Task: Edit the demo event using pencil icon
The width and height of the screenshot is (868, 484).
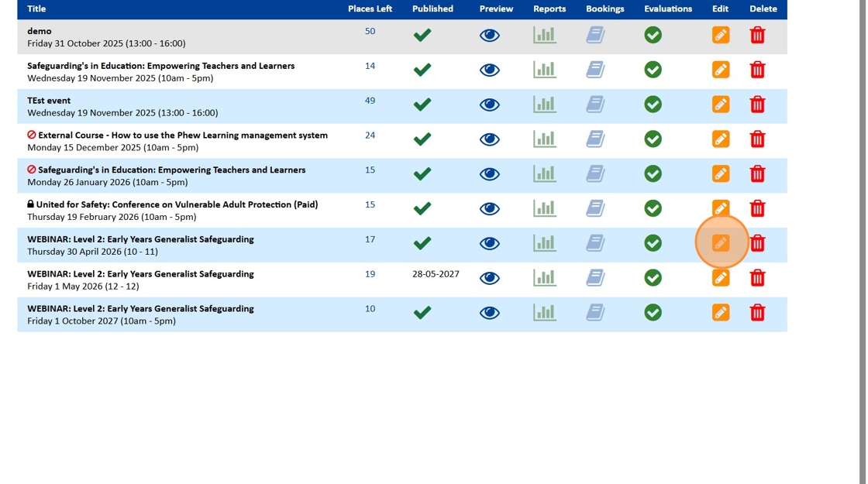Action: (x=721, y=35)
